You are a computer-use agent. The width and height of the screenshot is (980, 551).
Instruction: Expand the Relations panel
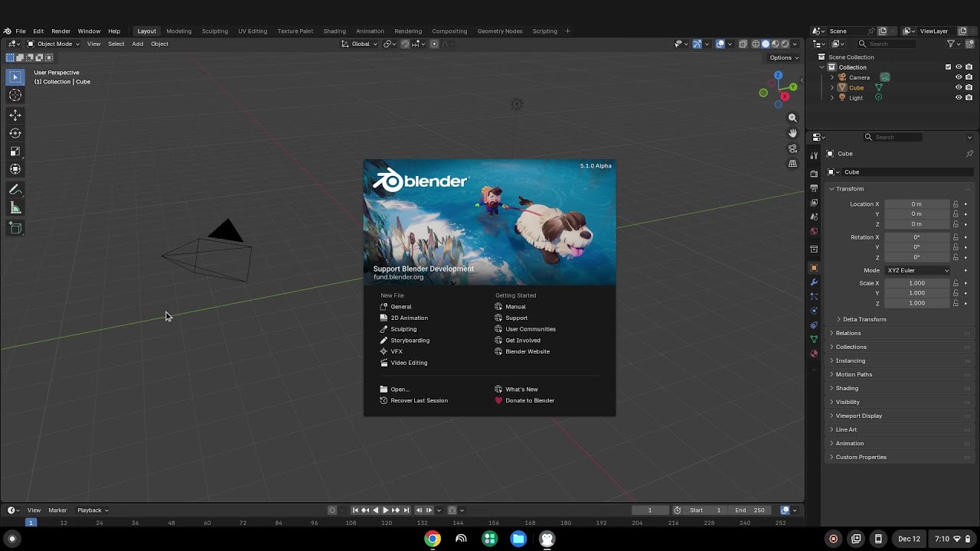pos(848,333)
